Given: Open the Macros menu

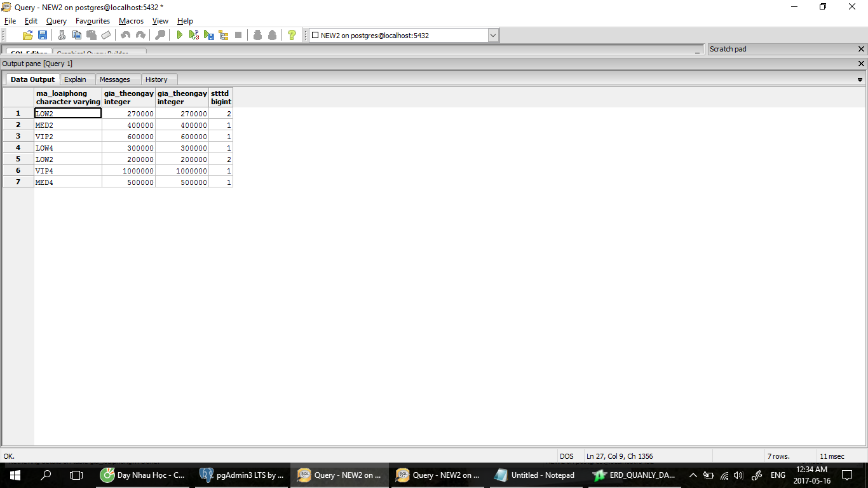Looking at the screenshot, I should pyautogui.click(x=131, y=21).
